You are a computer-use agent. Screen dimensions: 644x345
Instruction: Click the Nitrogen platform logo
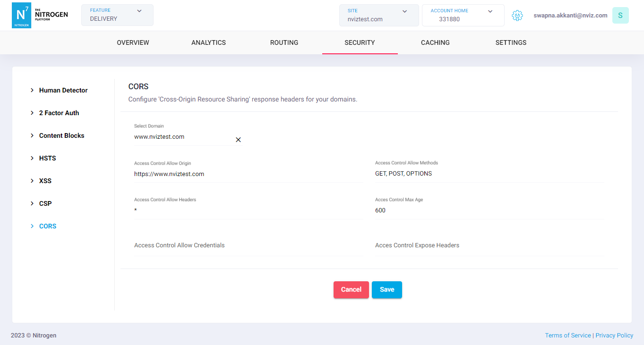tap(40, 16)
